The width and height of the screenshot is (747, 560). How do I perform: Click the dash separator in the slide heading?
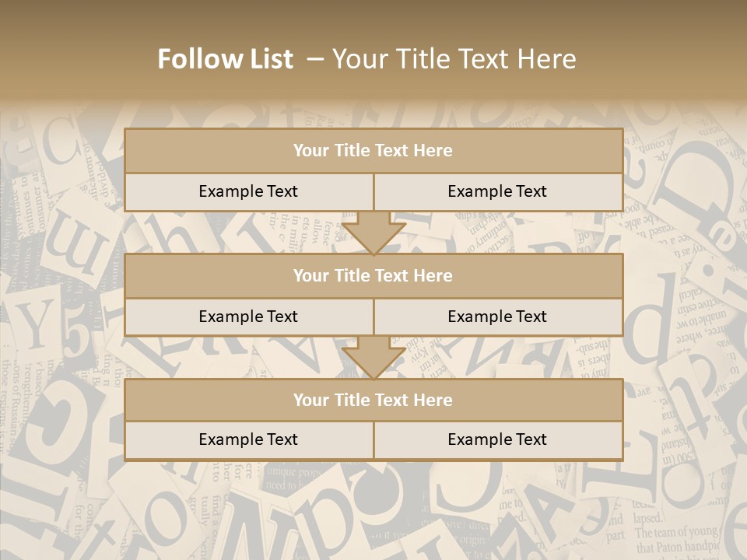[314, 59]
